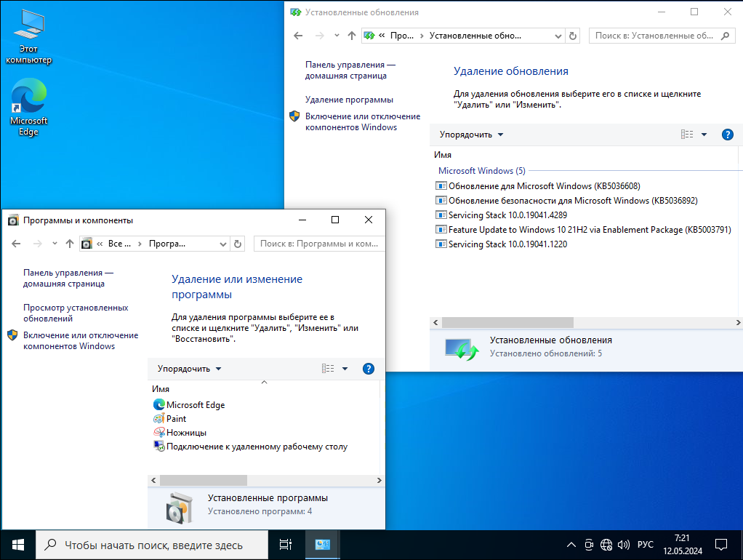Click the Удаление программы link

349,100
